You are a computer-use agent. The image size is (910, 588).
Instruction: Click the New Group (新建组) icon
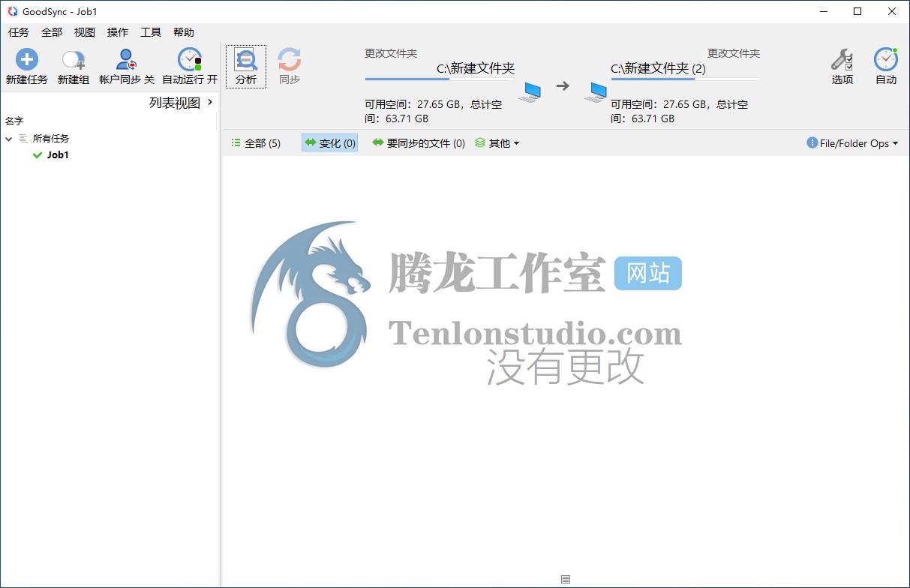point(74,60)
